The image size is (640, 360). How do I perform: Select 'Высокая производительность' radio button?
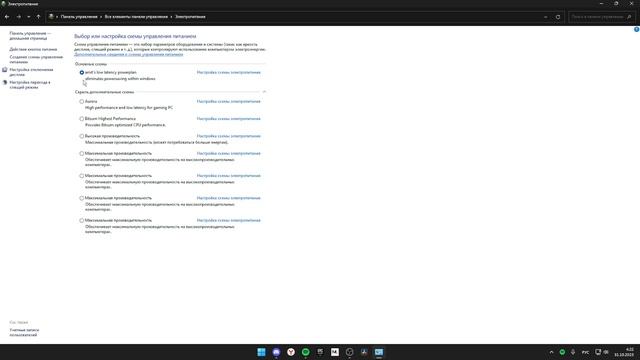click(82, 136)
